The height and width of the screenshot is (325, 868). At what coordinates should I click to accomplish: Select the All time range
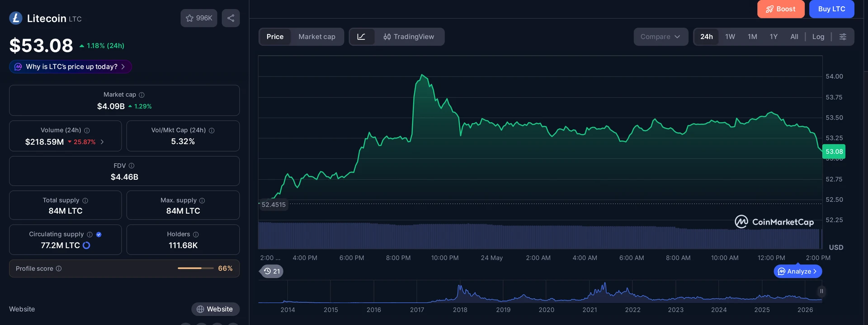coord(794,37)
